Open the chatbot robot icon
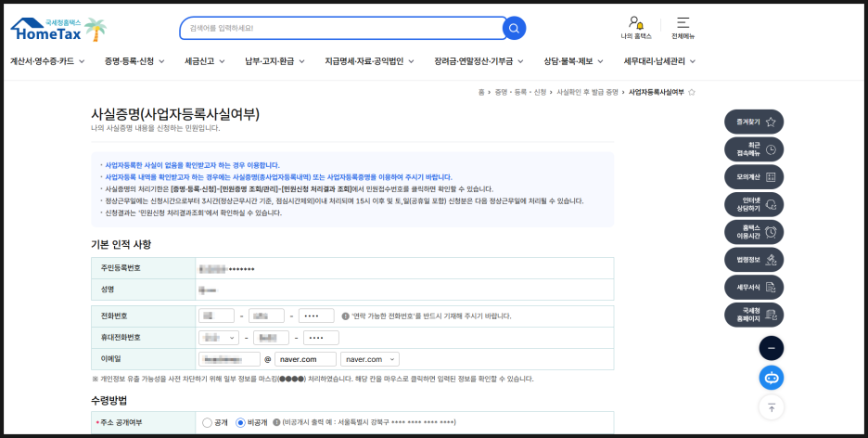868x438 pixels. (772, 378)
